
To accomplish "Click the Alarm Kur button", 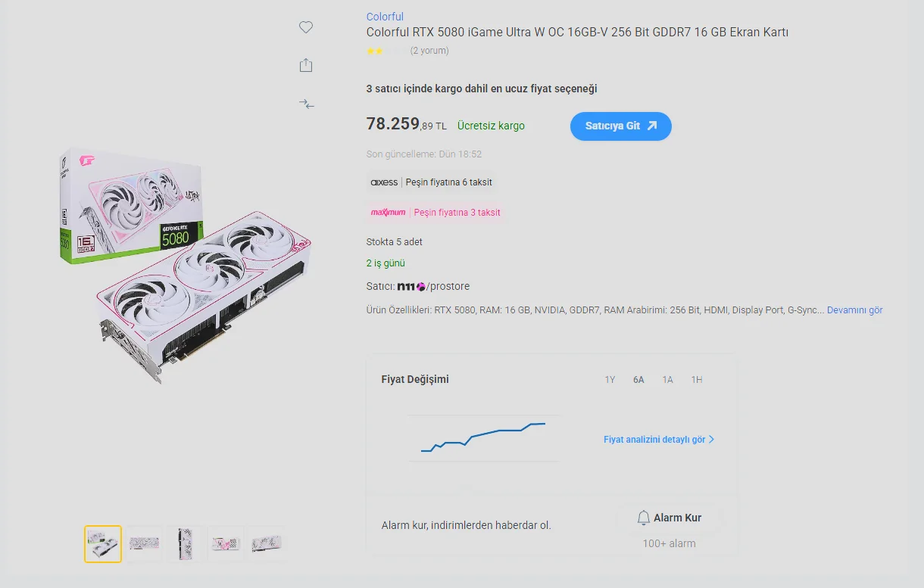I will (669, 518).
